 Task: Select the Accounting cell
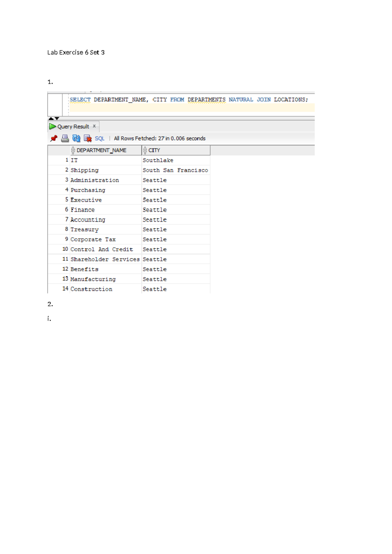pos(106,220)
